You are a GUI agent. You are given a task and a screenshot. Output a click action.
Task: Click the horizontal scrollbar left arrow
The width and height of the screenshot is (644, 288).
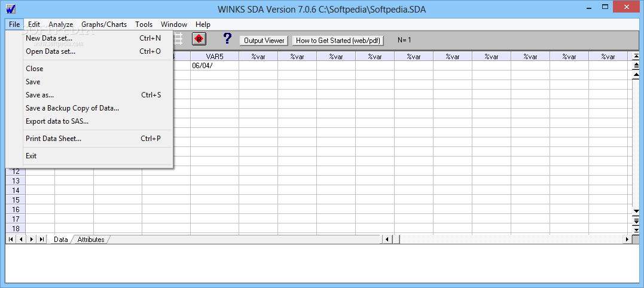pos(386,239)
